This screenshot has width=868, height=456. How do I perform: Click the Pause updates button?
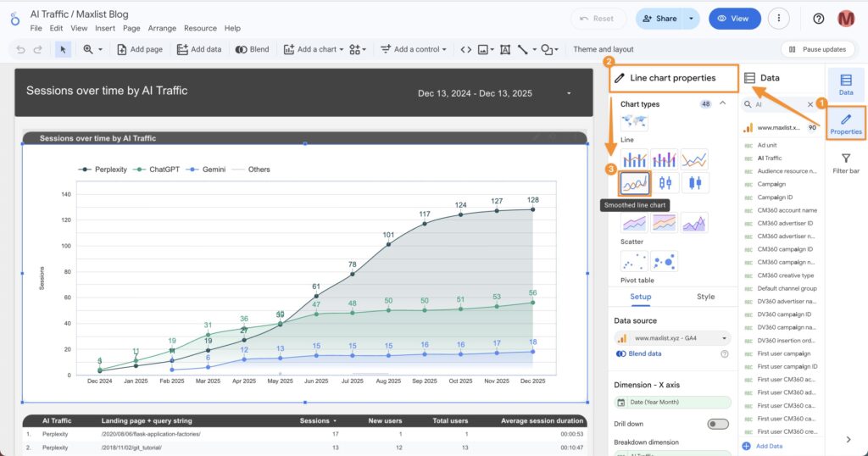pyautogui.click(x=818, y=49)
